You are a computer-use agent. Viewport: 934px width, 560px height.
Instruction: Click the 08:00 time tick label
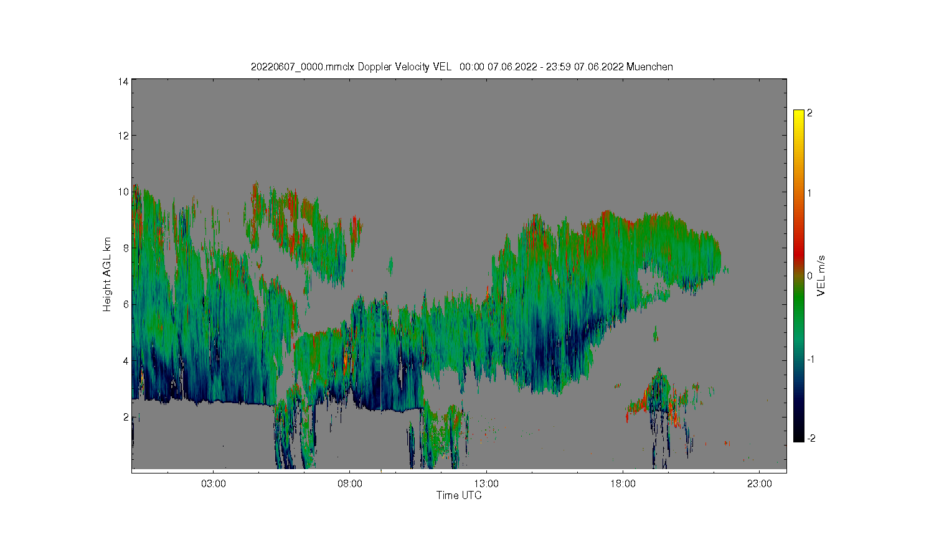coord(350,483)
